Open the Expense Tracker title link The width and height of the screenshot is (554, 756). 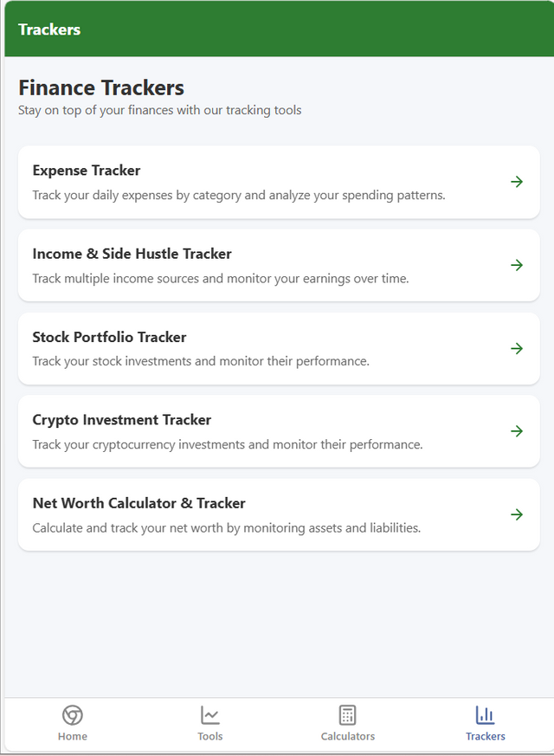[x=87, y=171]
